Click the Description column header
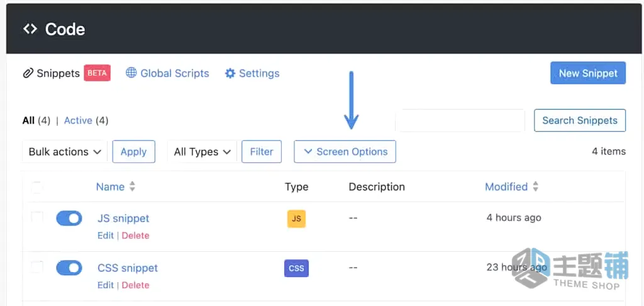This screenshot has width=644, height=306. [377, 187]
